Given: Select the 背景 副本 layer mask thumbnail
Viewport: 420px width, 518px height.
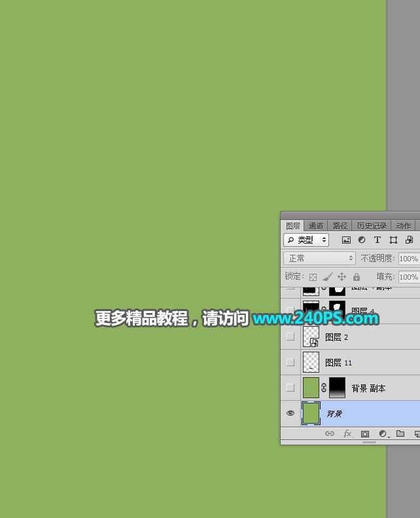Looking at the screenshot, I should pyautogui.click(x=337, y=388).
